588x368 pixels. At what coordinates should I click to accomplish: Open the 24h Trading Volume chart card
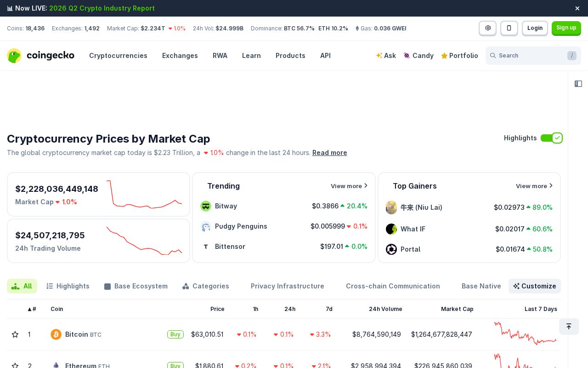[x=98, y=241]
